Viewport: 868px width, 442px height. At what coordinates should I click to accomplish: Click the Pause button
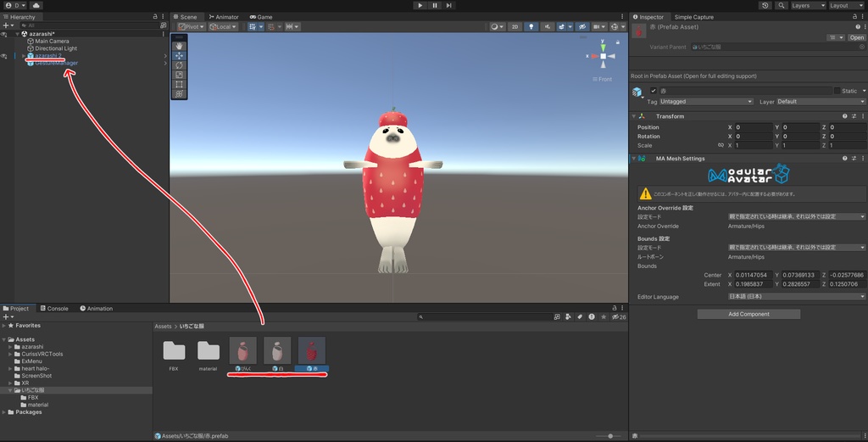[x=435, y=6]
